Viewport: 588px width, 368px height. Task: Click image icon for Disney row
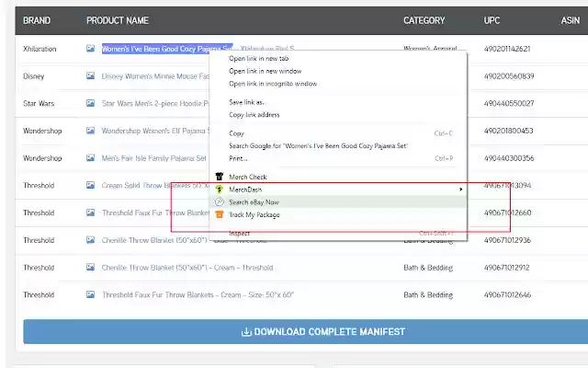tap(90, 75)
